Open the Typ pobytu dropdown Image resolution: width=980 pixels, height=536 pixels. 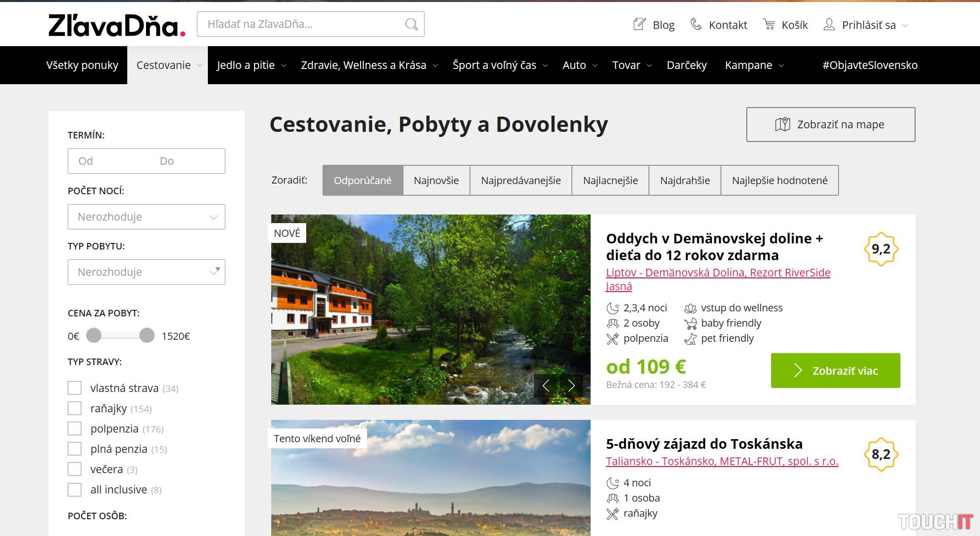146,272
